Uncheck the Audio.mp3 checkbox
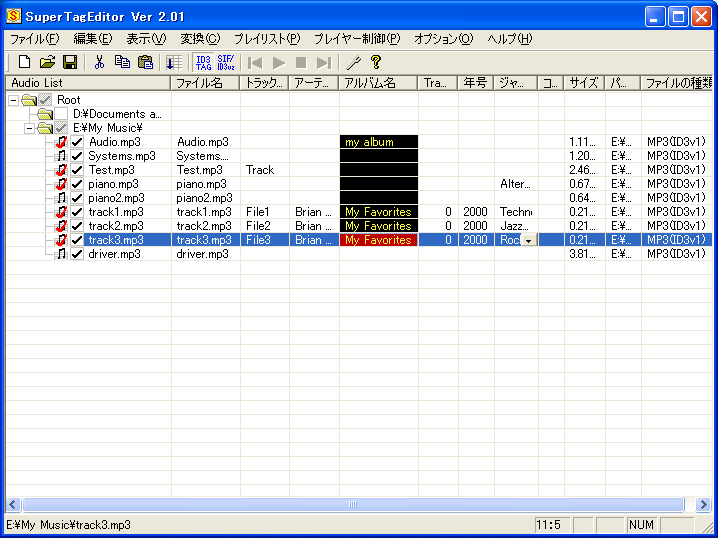 coord(77,142)
